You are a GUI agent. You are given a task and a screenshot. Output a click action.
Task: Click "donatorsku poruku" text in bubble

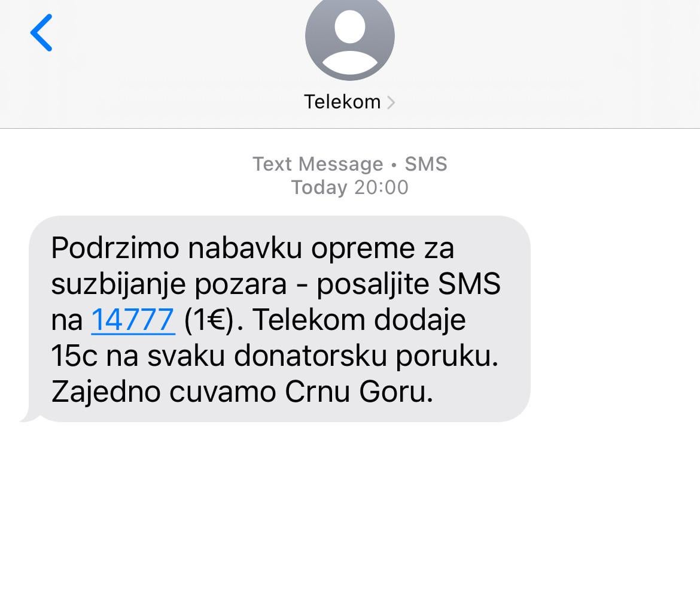click(366, 357)
